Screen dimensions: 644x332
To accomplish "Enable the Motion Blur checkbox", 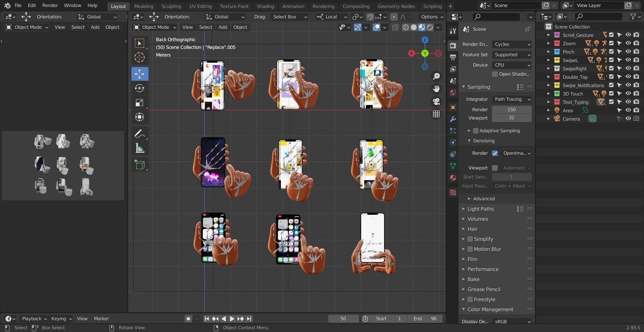I will 470,249.
